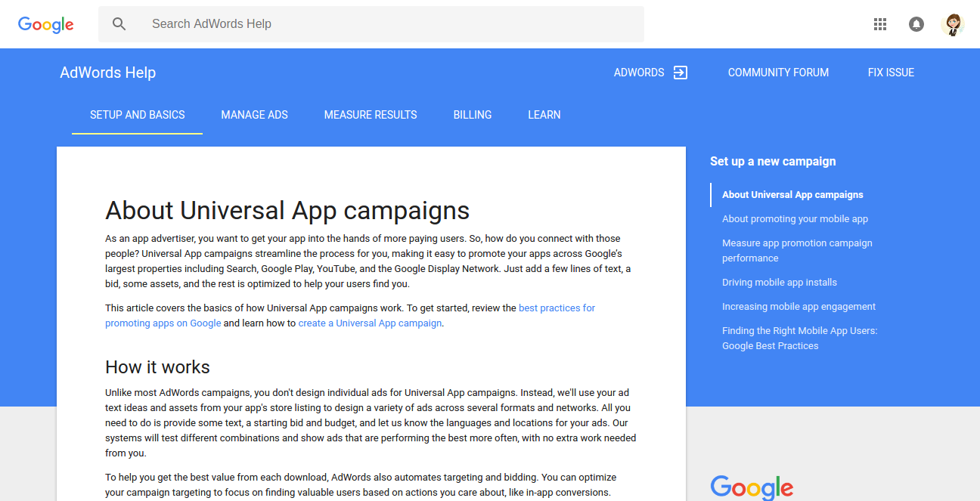The image size is (980, 501).
Task: Click 'Set up a new campaign' heading
Action: click(x=773, y=161)
